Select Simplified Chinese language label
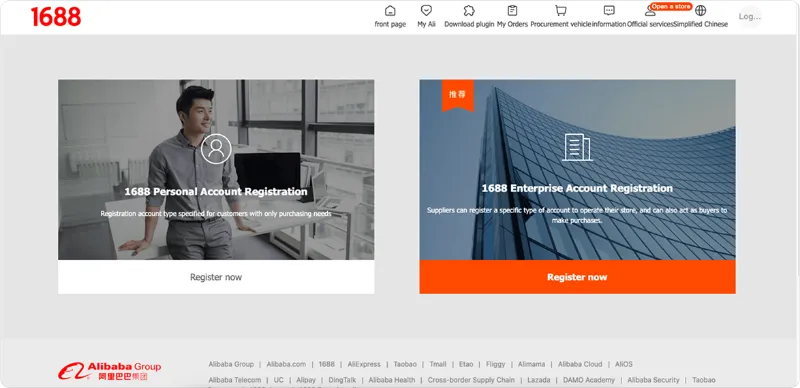 point(701,24)
